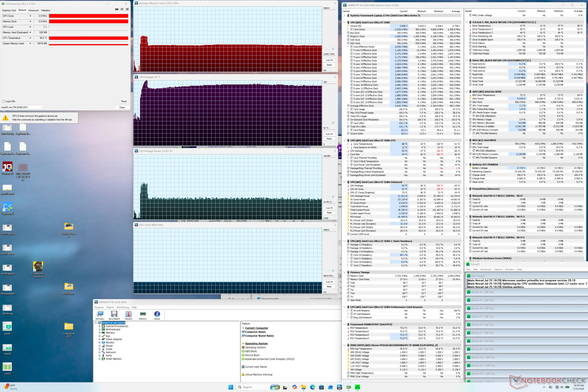Expand the Smart Battery tree node
Image resolution: width=588 pixels, height=392 pixels.
[x=99, y=359]
